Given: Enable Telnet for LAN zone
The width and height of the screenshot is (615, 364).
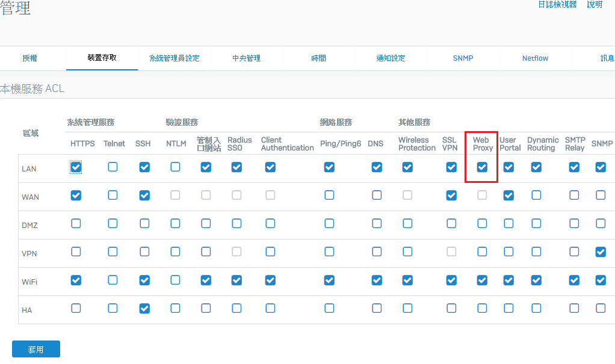Looking at the screenshot, I should [113, 167].
